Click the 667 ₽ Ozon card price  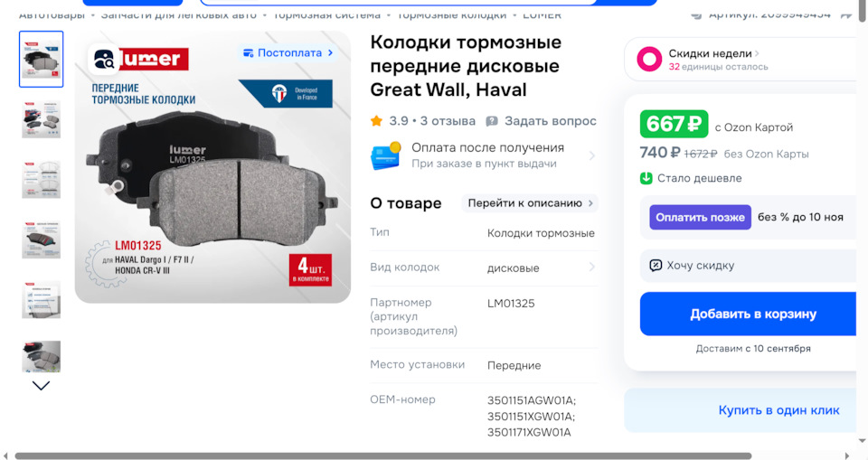point(674,124)
